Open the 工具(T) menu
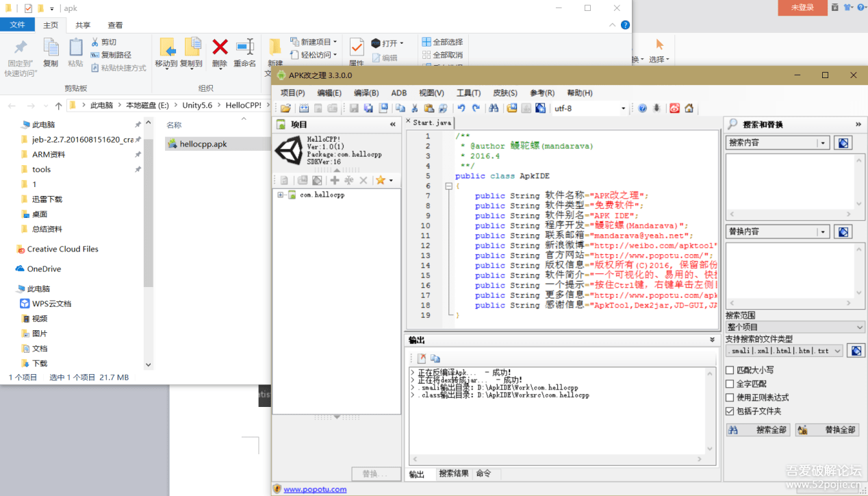 pos(468,92)
